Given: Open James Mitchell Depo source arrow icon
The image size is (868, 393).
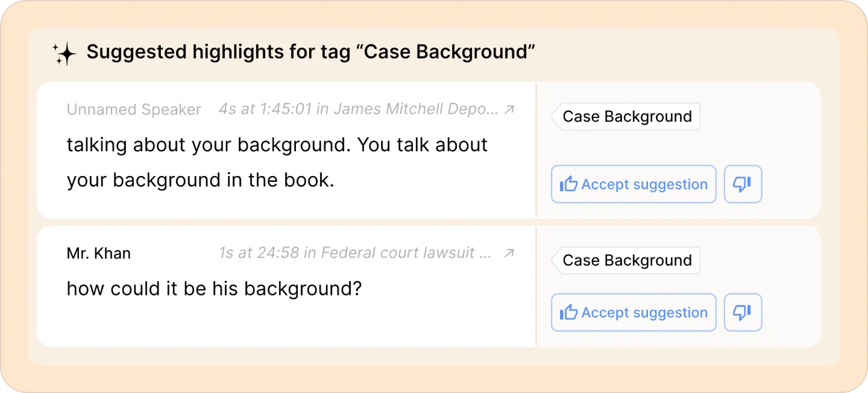Looking at the screenshot, I should pyautogui.click(x=509, y=110).
